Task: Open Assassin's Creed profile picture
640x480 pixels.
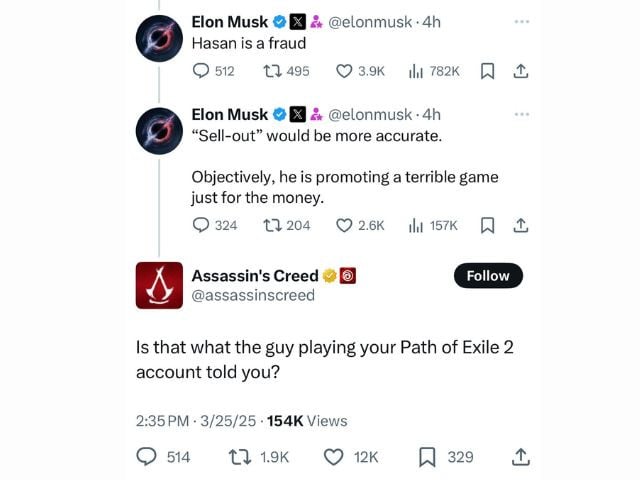Action: tap(159, 285)
